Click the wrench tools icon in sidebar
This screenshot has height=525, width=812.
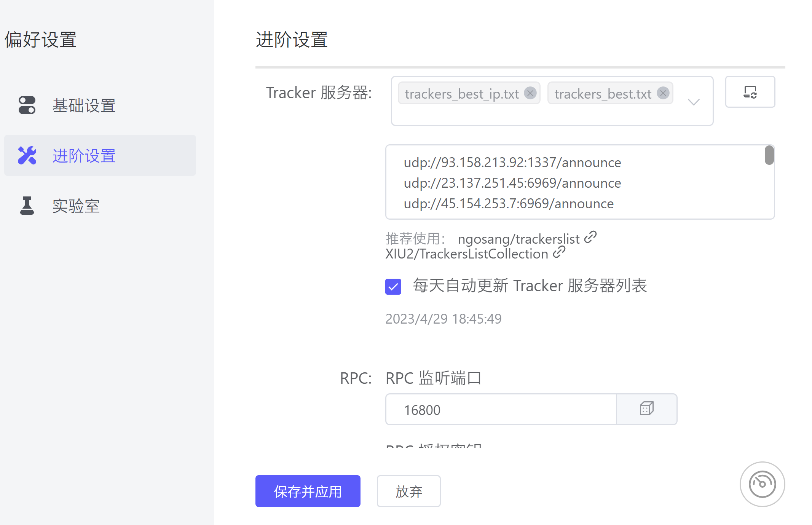coord(27,155)
